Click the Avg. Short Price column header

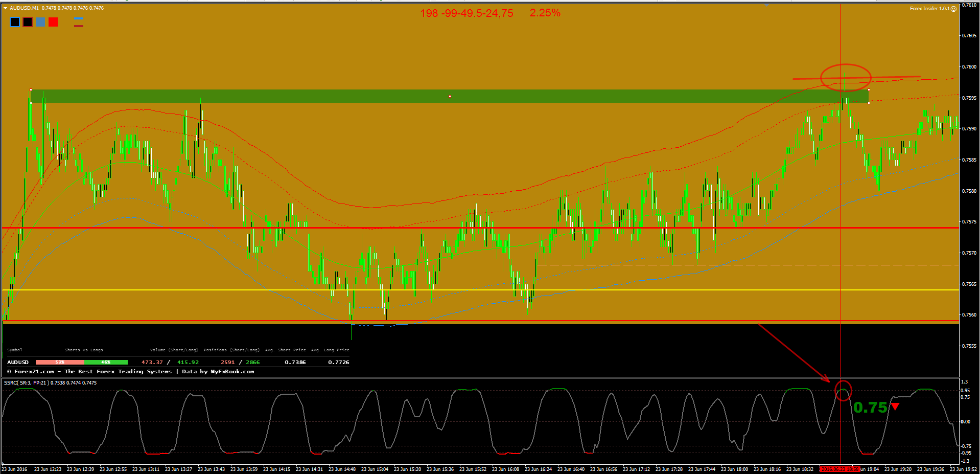pos(286,350)
